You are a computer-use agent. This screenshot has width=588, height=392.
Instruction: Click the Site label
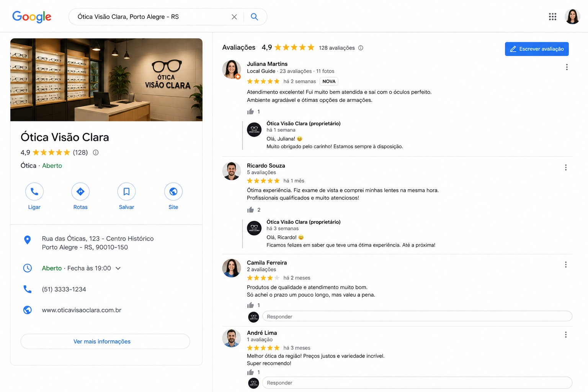click(x=173, y=207)
